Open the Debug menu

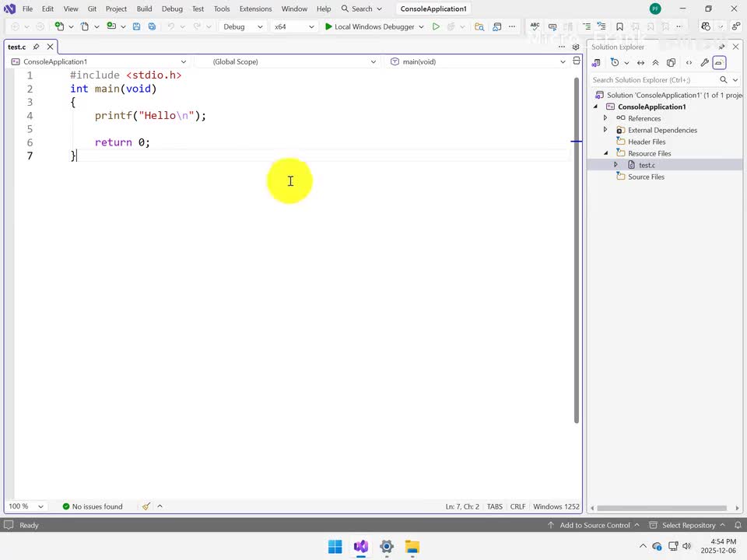[172, 9]
